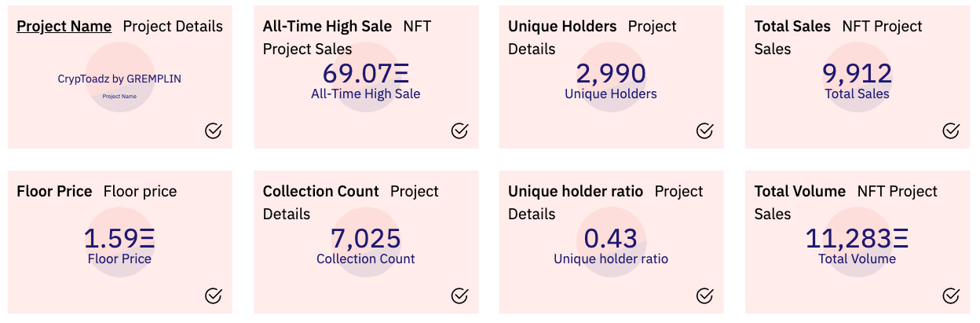Screen dimensions: 980x323
Task: Click checkmark icon on Floor Price card
Action: [213, 295]
